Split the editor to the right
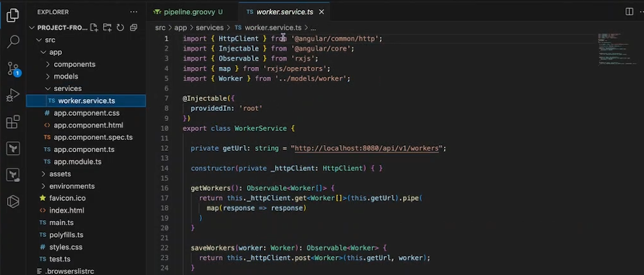Image resolution: width=644 pixels, height=275 pixels. 629,11
